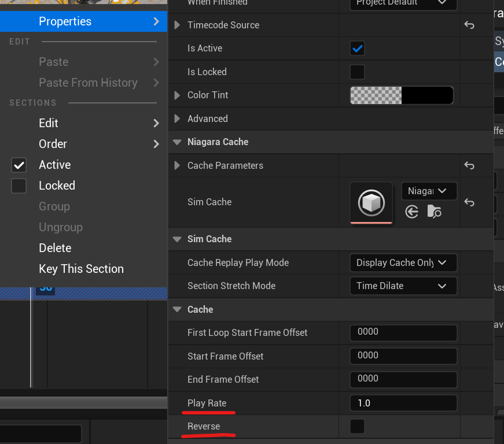Open the Properties submenu
Image resolution: width=504 pixels, height=444 pixels.
[84, 21]
